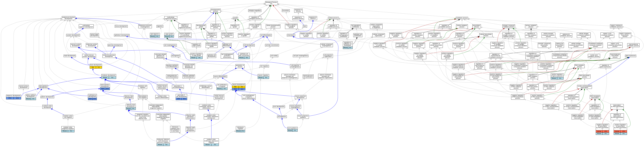The height and width of the screenshot is (147, 644).
Task: Select the axon development node
Action: 279,107
